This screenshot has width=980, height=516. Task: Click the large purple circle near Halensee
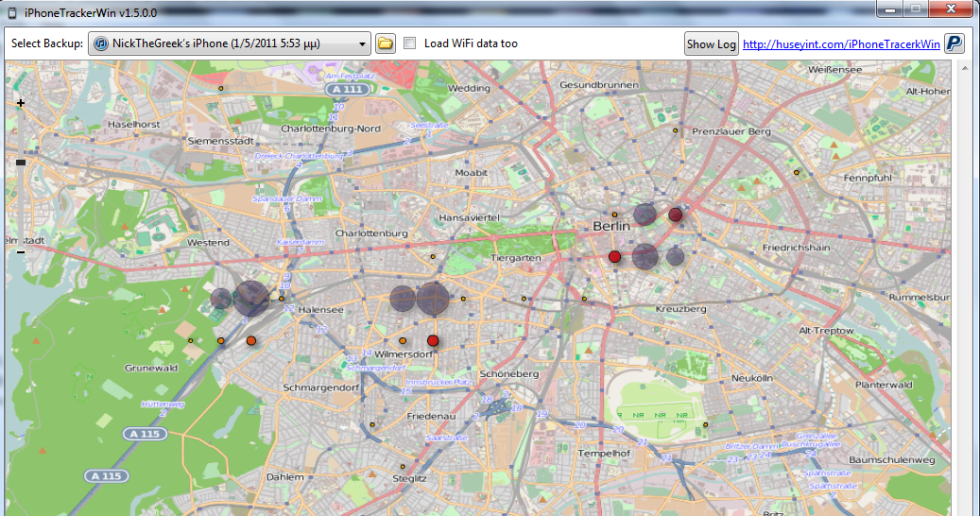tap(250, 298)
